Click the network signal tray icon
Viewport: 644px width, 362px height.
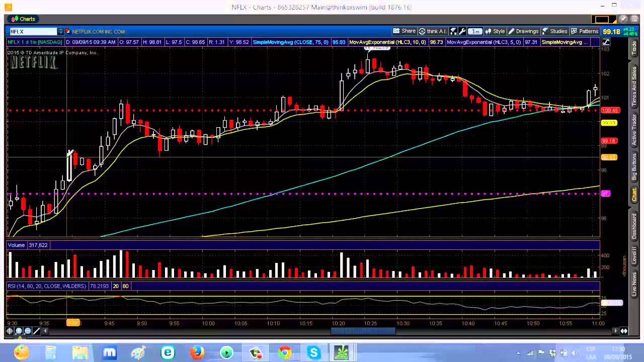pyautogui.click(x=530, y=353)
